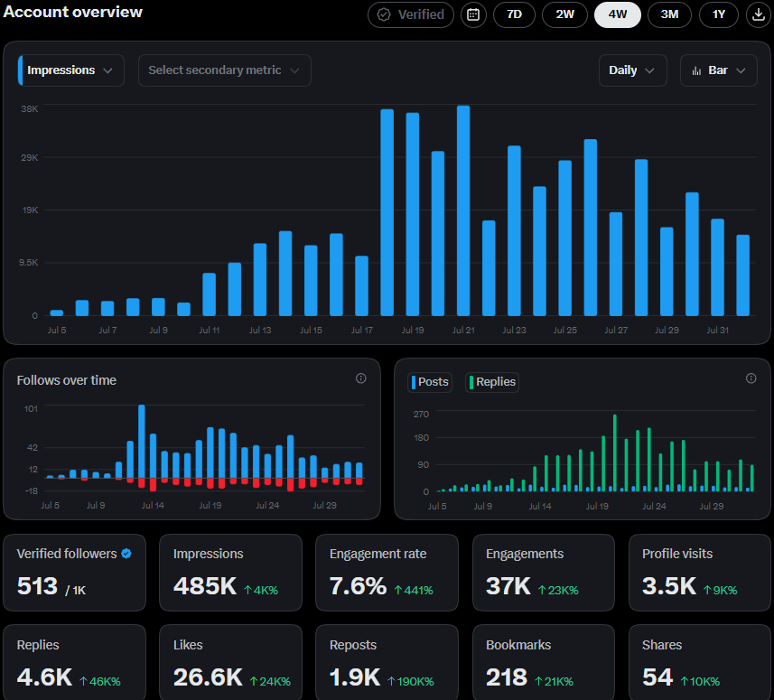Open the Shares 54 card
The image size is (774, 700).
(x=699, y=662)
